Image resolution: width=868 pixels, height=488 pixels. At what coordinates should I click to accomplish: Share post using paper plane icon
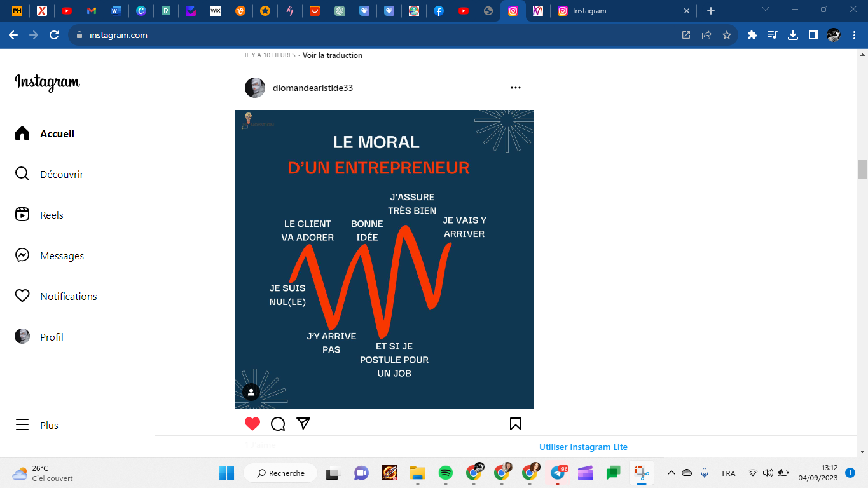303,424
